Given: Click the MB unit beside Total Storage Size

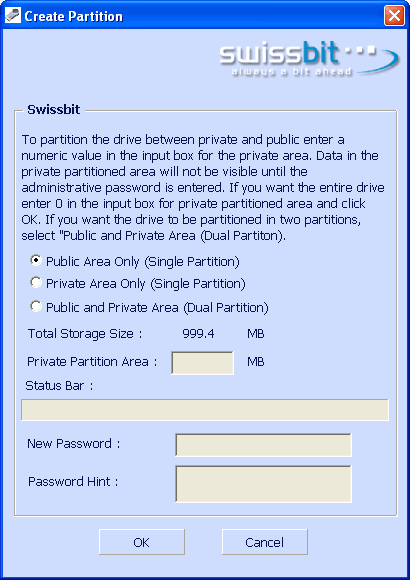Looking at the screenshot, I should pyautogui.click(x=256, y=334).
